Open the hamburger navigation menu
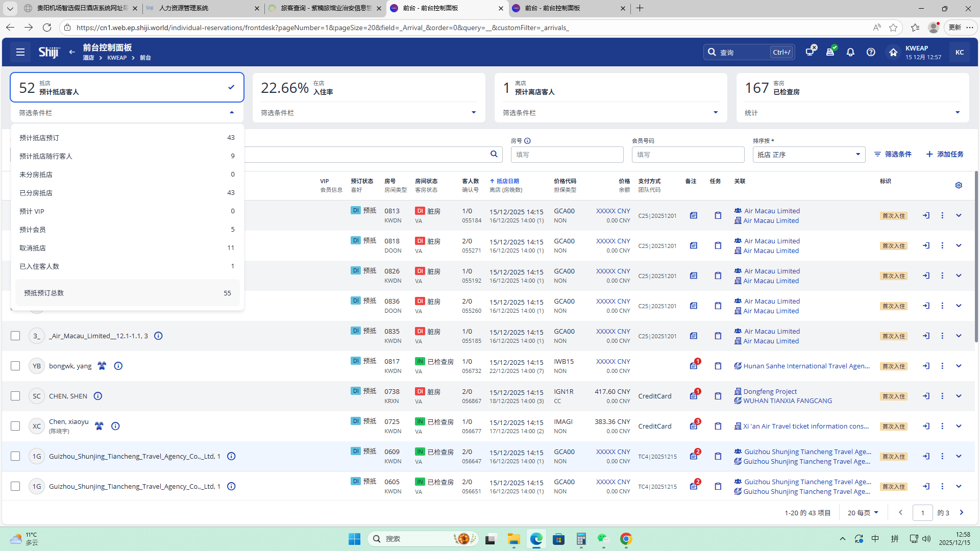 click(20, 52)
